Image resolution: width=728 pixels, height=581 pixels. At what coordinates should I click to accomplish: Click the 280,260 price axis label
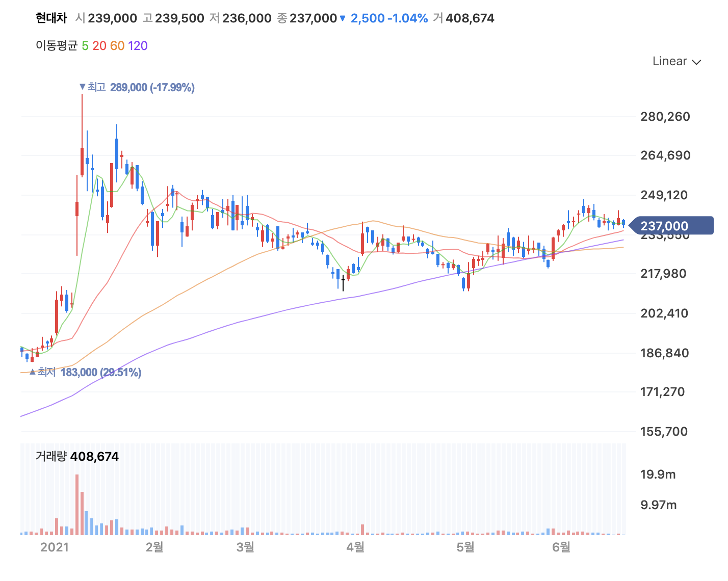coord(665,117)
